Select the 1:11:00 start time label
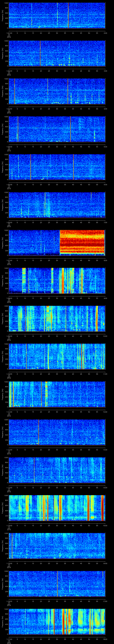 pos(9,412)
